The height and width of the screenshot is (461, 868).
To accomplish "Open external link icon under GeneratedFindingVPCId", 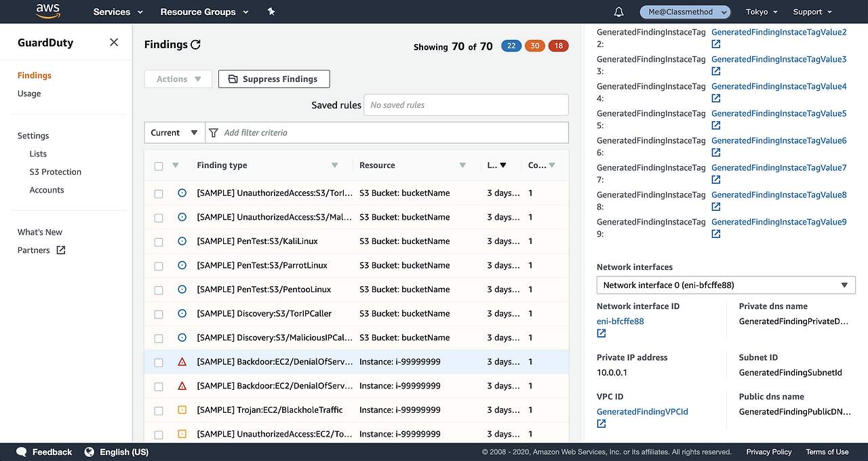I will tap(601, 424).
